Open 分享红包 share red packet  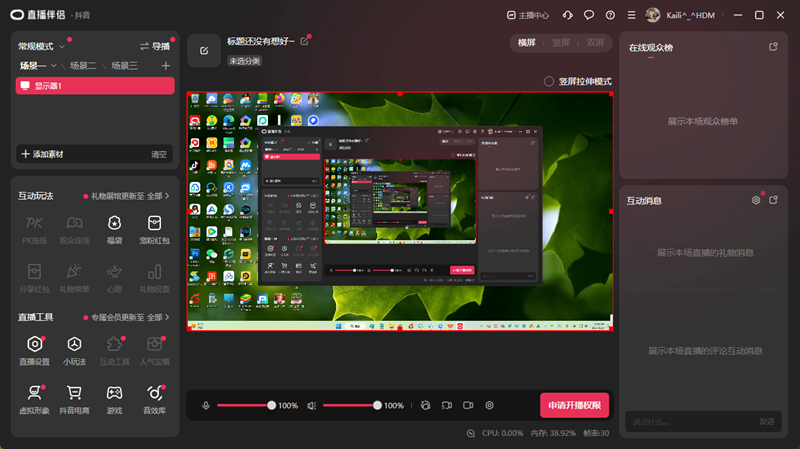coord(34,278)
